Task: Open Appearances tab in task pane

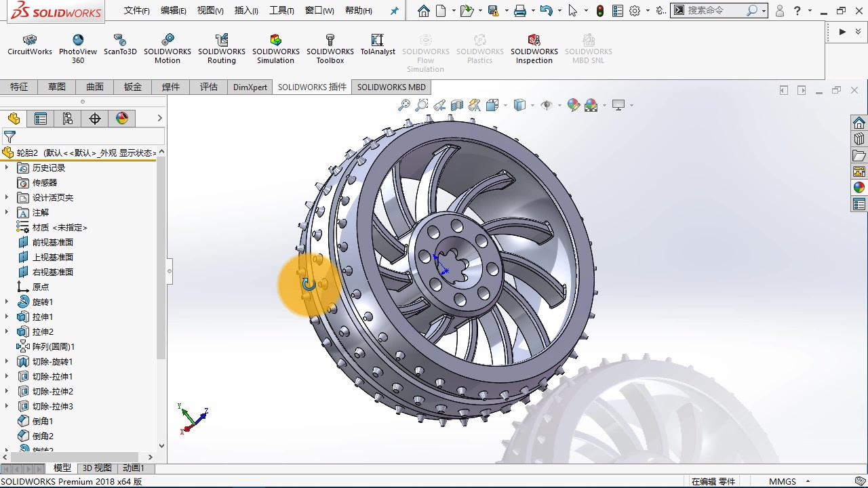Action: (x=859, y=188)
